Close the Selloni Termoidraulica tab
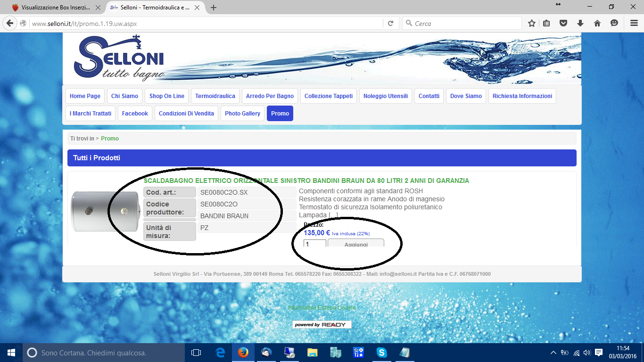The image size is (644, 362). (x=198, y=8)
